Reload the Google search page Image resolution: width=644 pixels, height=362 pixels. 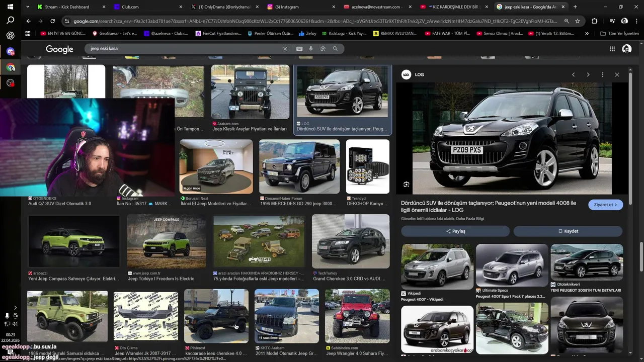coord(53,21)
